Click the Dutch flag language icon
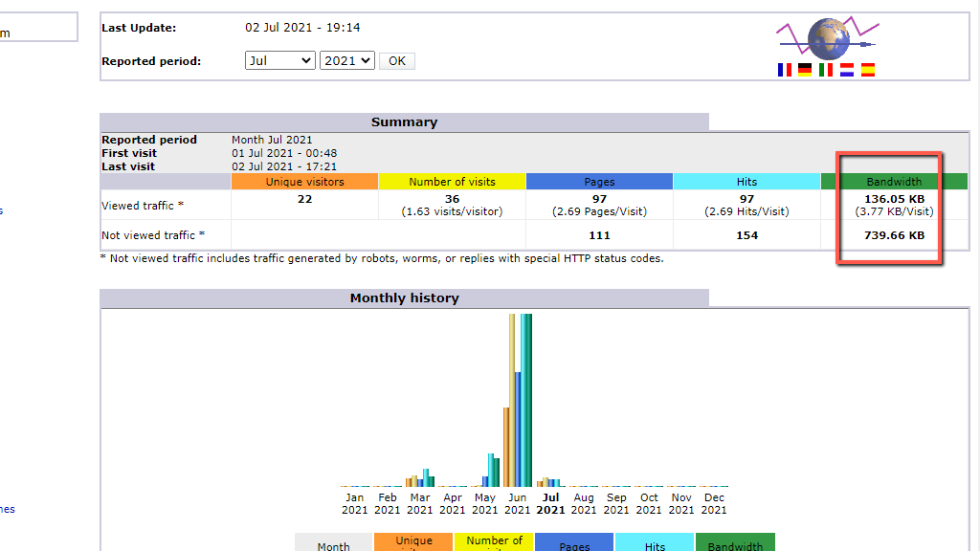The width and height of the screenshot is (980, 551). coord(847,70)
